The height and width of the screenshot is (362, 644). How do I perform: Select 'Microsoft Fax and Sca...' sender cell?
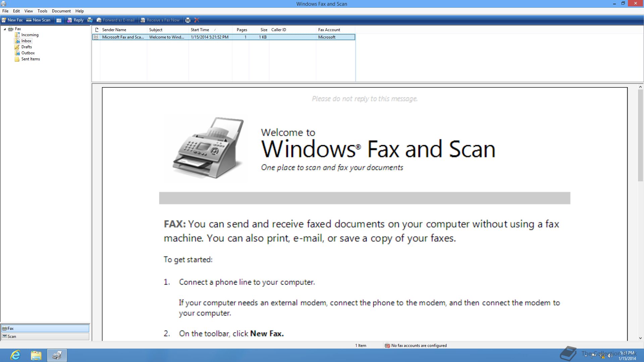[123, 37]
